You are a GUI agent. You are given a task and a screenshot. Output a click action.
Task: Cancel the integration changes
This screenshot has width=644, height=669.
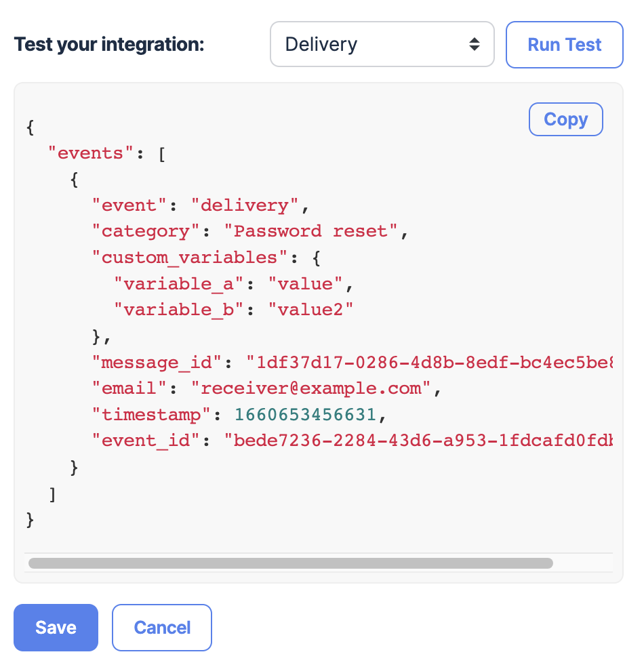coord(162,628)
